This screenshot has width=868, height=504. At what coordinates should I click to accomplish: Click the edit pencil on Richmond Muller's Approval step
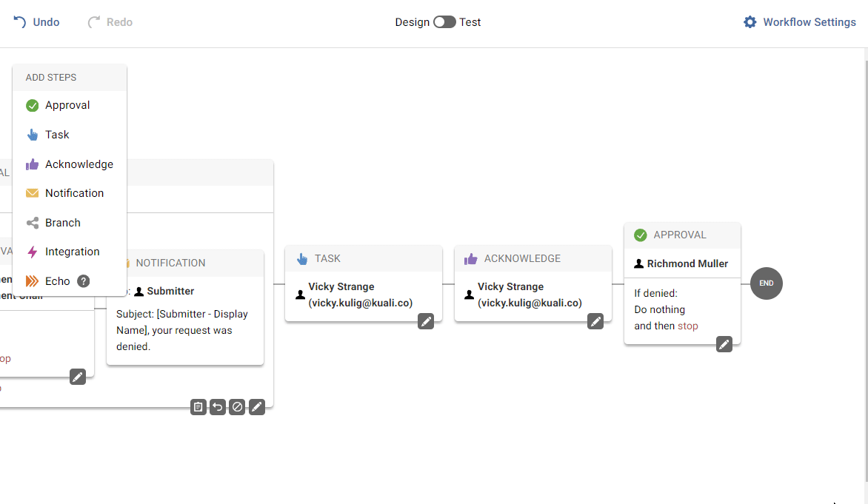point(724,343)
